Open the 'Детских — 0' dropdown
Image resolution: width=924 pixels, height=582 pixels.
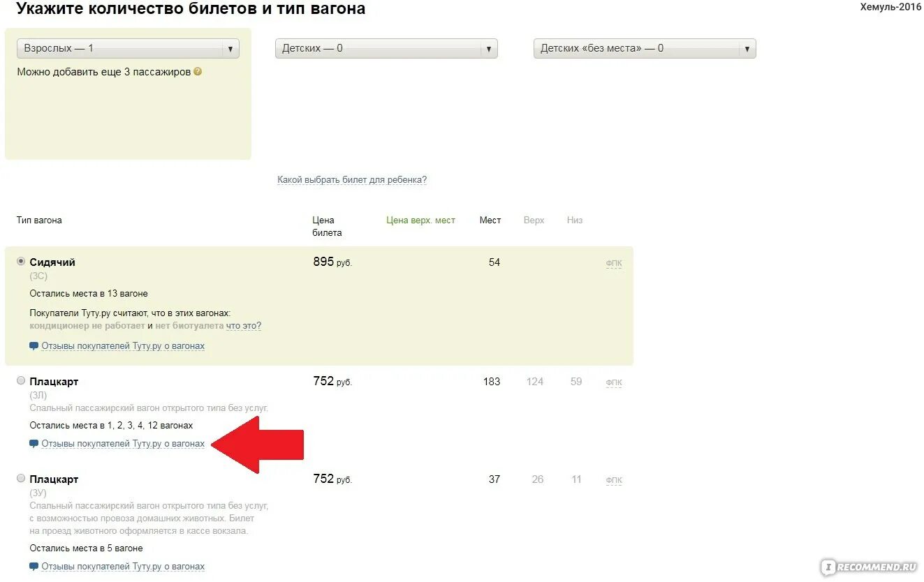386,48
